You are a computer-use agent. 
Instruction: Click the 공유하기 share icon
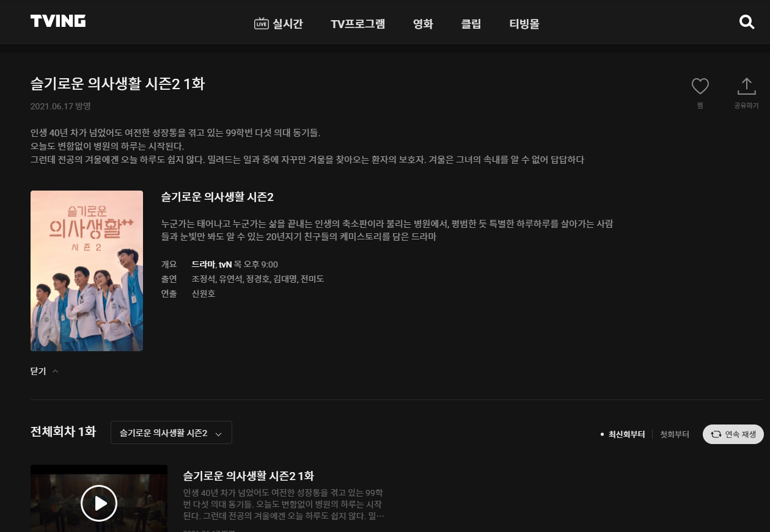point(746,87)
